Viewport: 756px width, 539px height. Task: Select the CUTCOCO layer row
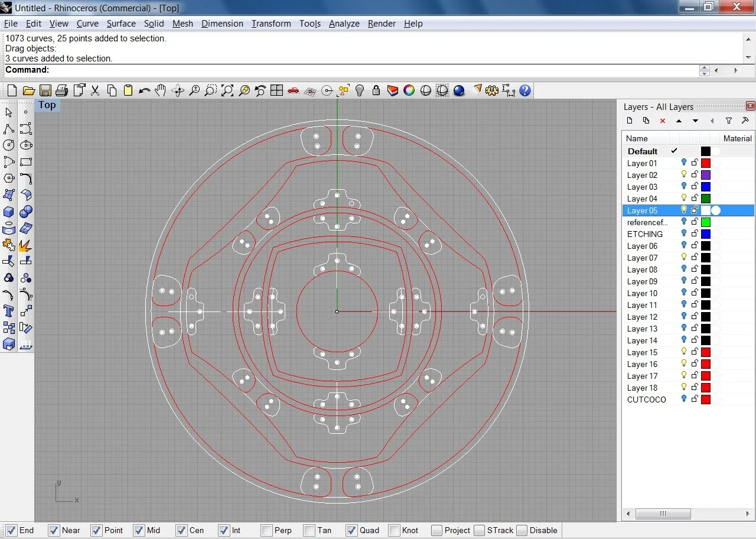pyautogui.click(x=688, y=400)
